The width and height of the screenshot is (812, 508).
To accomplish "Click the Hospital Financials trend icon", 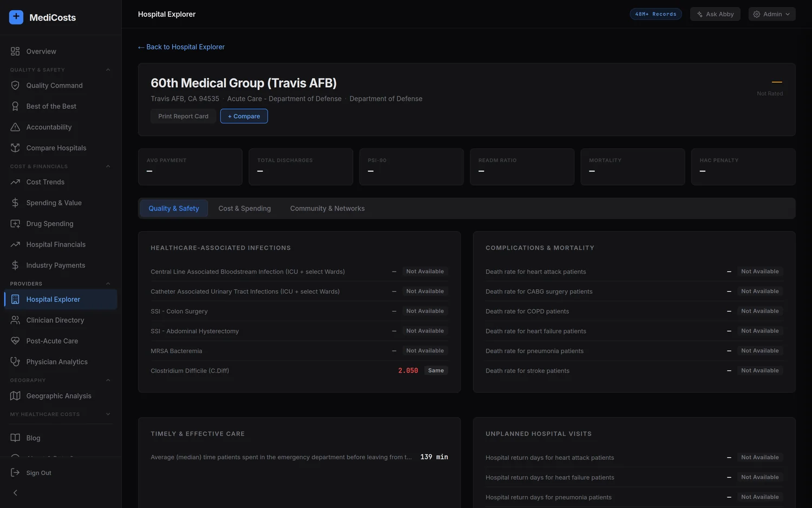I will 15,245.
